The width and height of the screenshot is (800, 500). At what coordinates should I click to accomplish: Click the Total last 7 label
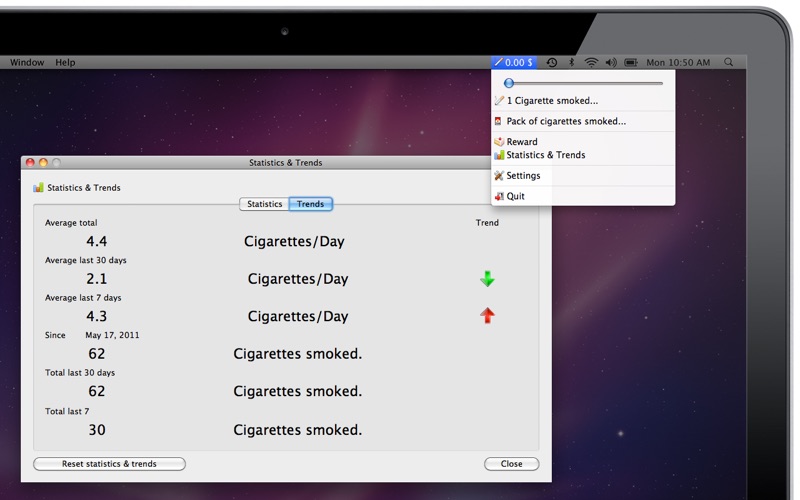point(67,411)
